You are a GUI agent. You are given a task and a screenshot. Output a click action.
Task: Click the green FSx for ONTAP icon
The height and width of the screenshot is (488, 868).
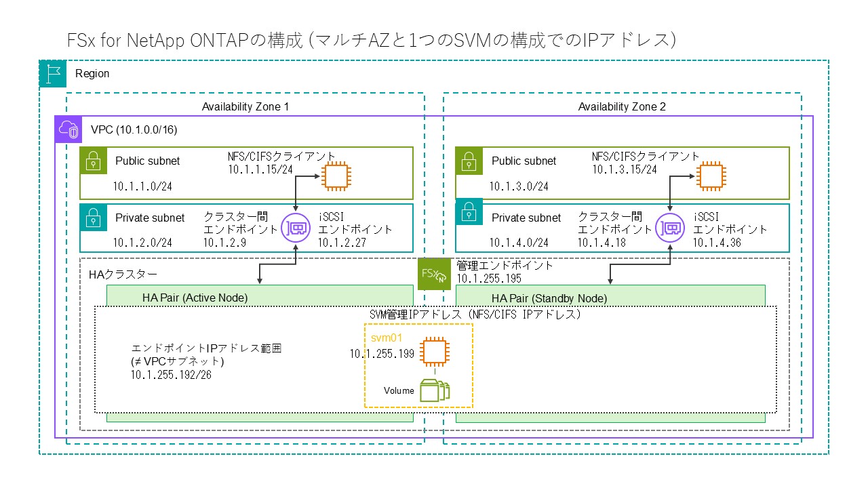434,274
